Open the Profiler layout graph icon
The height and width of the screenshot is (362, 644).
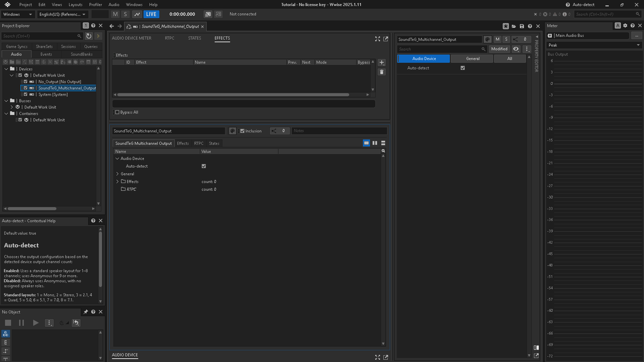pyautogui.click(x=137, y=14)
